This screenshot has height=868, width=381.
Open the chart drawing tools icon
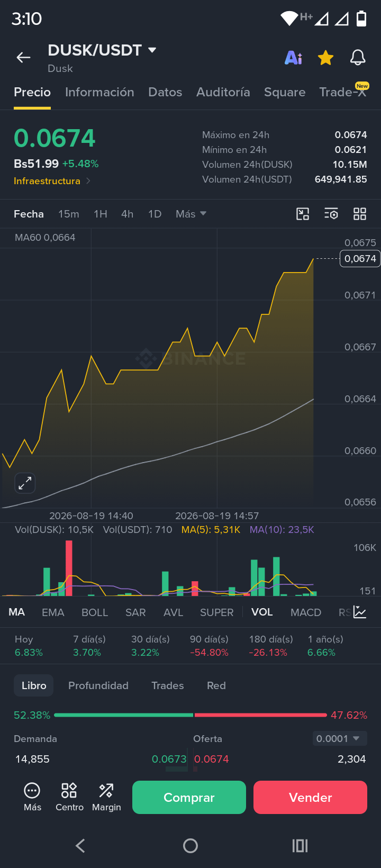303,214
